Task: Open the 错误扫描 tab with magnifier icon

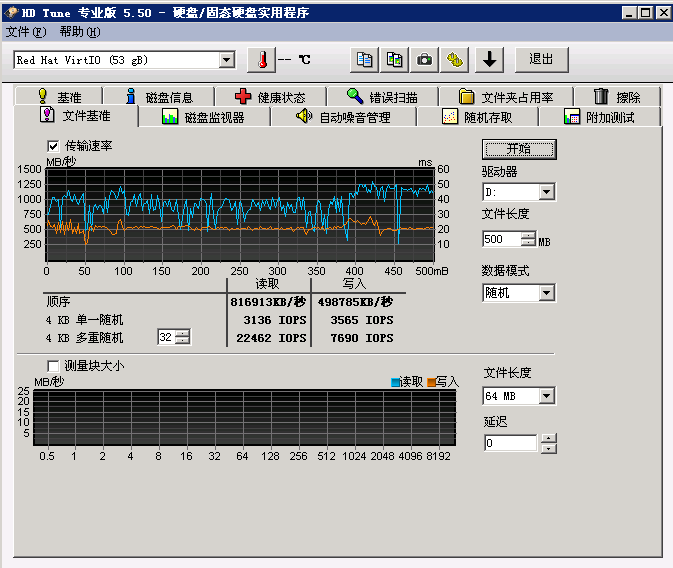Action: point(380,97)
